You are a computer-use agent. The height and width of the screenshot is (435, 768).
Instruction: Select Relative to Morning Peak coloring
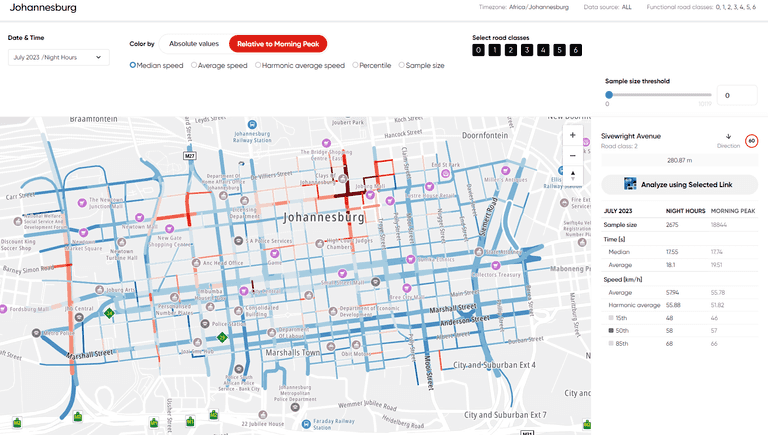click(278, 44)
